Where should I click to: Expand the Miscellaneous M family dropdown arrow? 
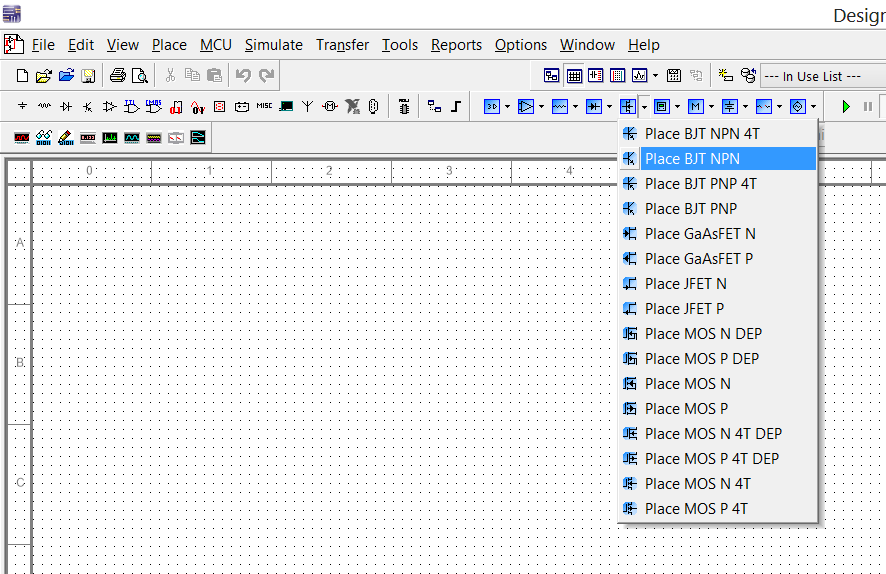711,106
